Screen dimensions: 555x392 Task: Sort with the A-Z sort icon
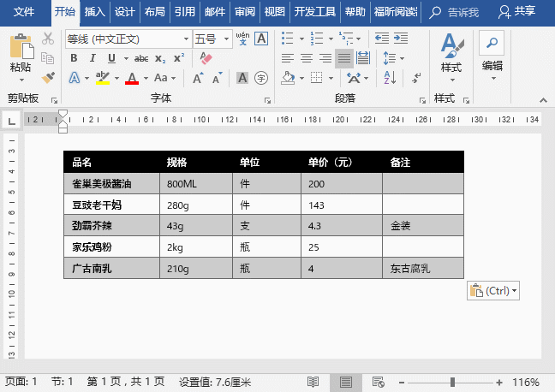coord(390,78)
